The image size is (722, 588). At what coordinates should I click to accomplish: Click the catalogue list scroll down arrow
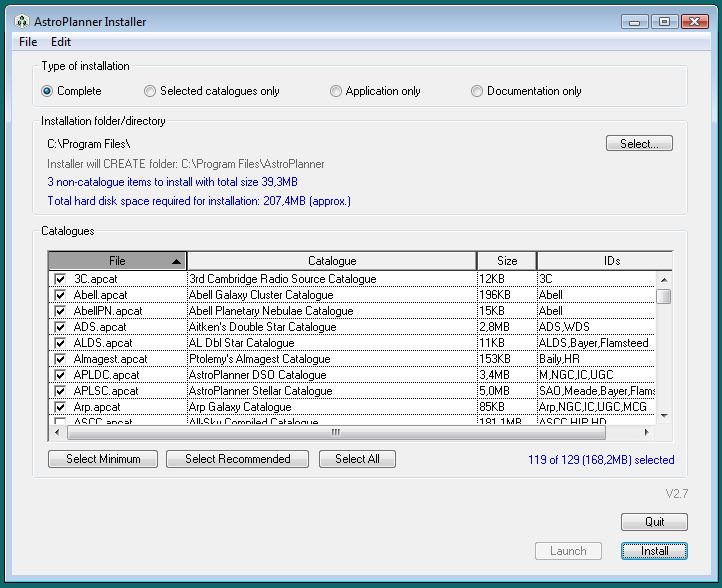coord(664,416)
